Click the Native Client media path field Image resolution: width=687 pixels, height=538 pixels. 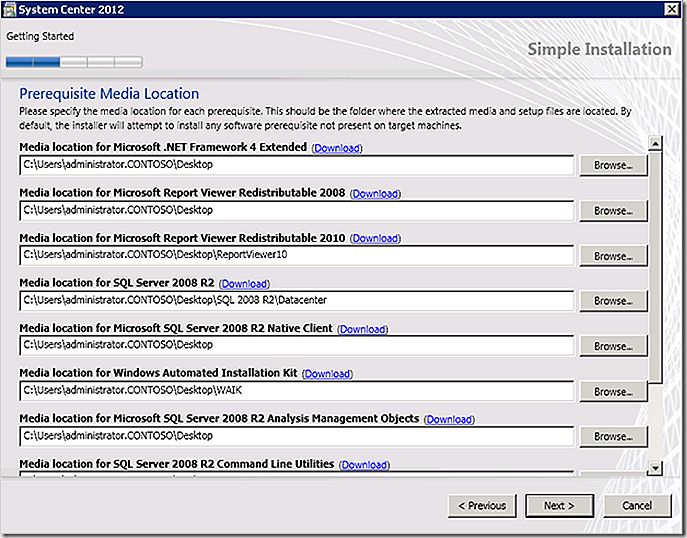(x=297, y=346)
